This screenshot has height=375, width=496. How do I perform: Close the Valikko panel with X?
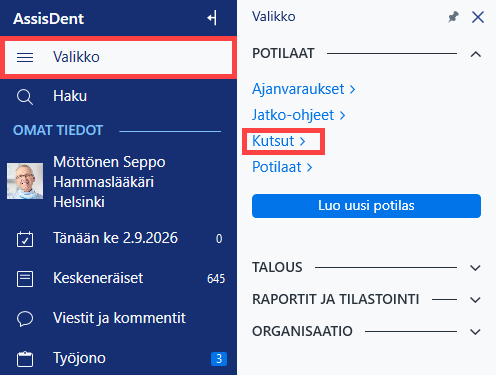point(478,17)
